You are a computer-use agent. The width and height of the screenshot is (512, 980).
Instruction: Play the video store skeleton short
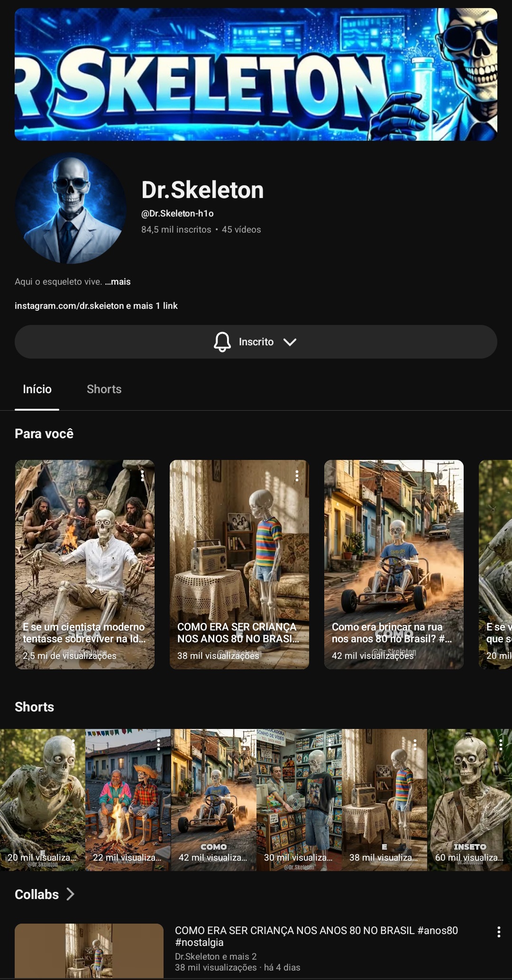pyautogui.click(x=299, y=796)
